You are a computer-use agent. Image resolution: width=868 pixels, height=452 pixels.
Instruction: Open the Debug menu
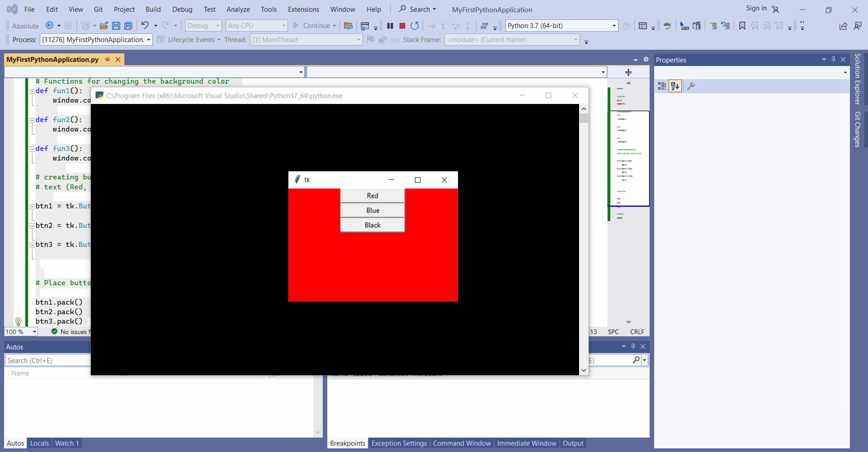[x=182, y=9]
